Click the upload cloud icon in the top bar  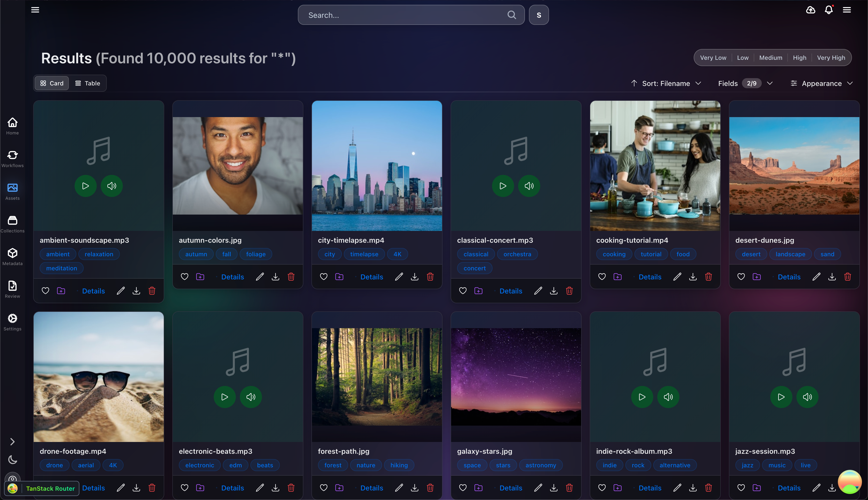810,10
